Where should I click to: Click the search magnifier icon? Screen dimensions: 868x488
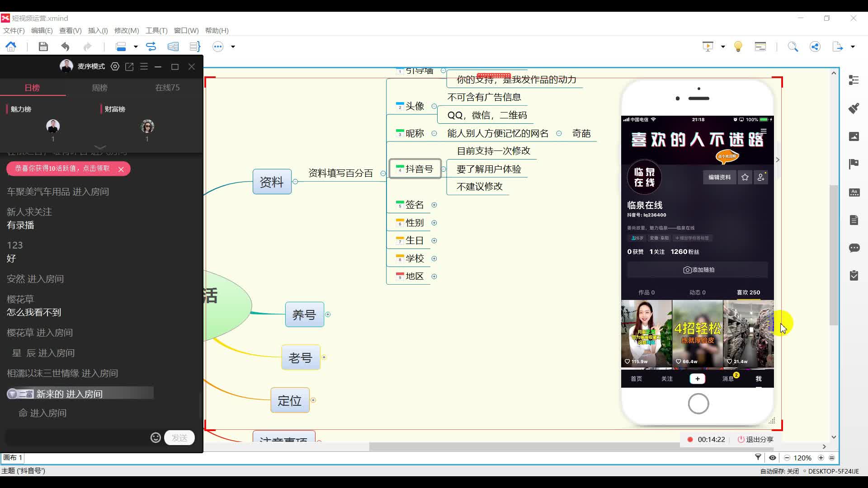[793, 47]
